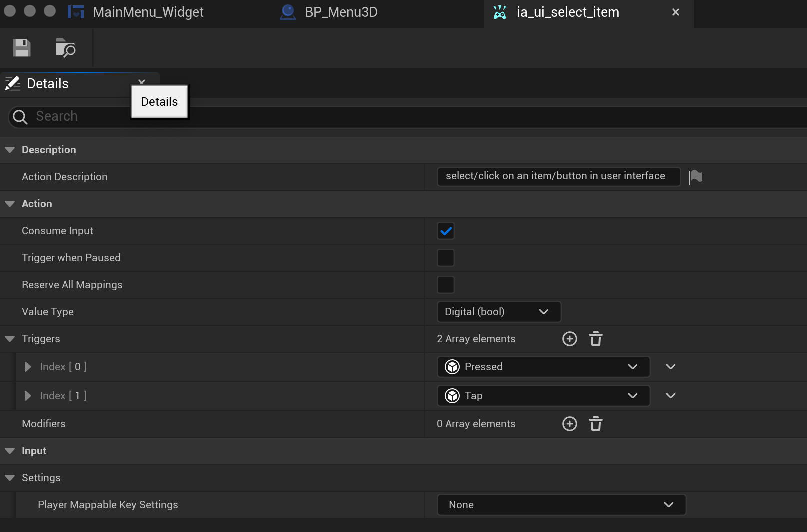Viewport: 807px width, 532px height.
Task: Open options chevron for Index 0 trigger
Action: click(x=671, y=367)
